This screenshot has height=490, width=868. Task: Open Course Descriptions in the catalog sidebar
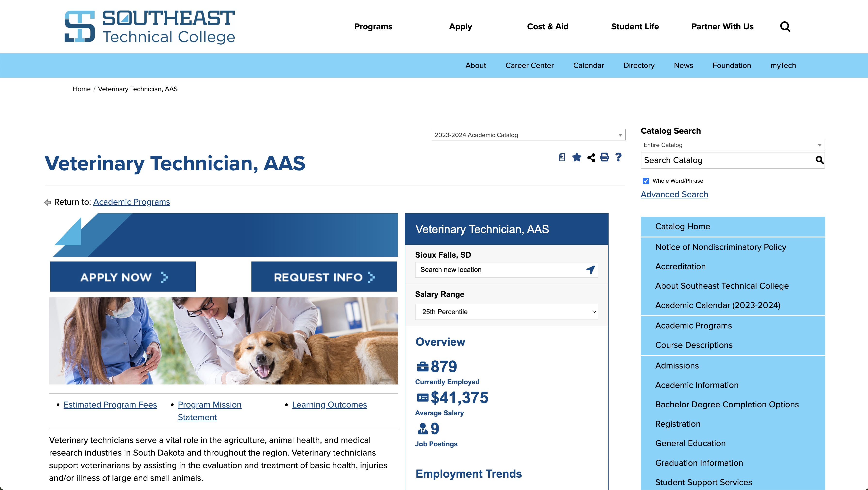(693, 345)
